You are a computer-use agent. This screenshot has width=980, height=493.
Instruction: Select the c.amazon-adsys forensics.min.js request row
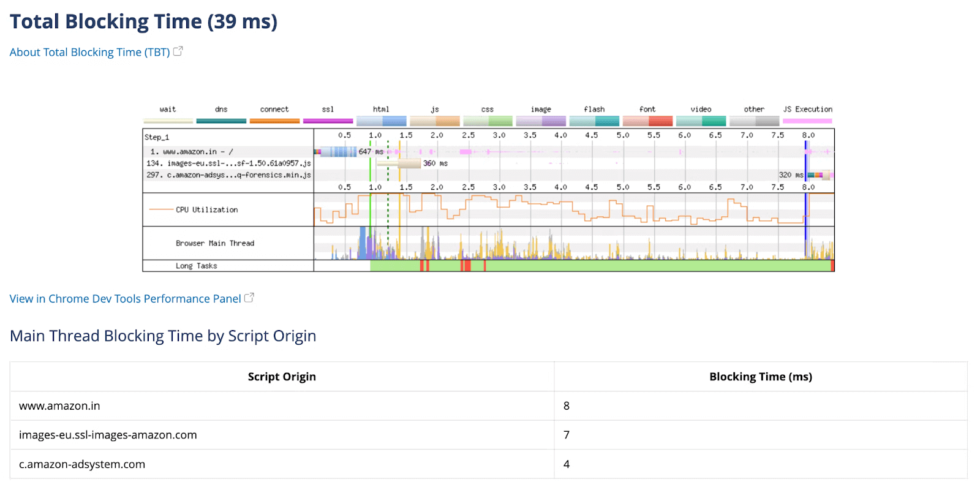pos(228,175)
